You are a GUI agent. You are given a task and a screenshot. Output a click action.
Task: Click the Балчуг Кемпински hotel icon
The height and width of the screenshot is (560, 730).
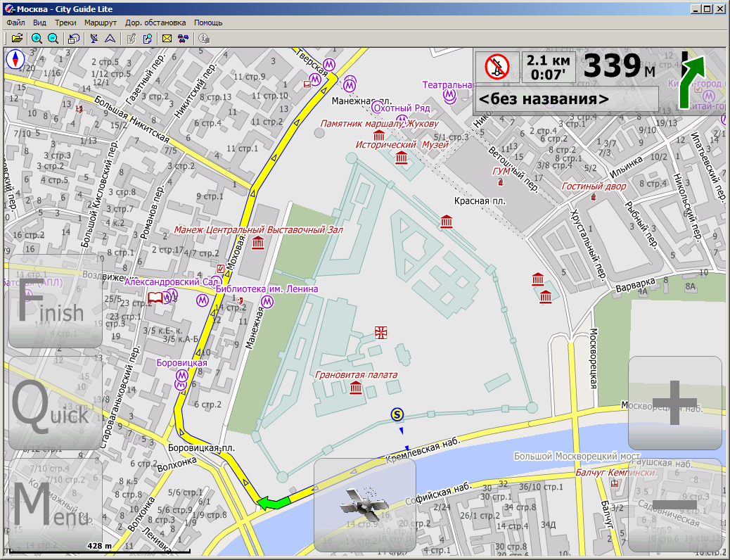pyautogui.click(x=615, y=483)
